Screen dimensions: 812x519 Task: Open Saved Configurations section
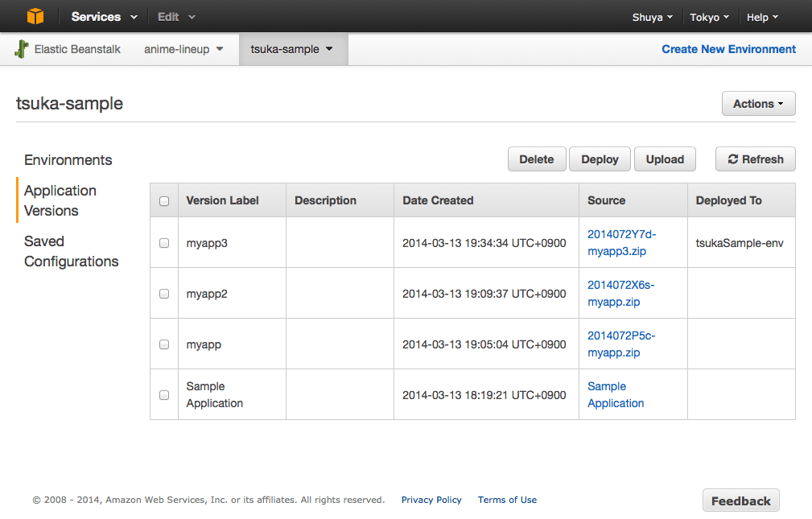[x=72, y=251]
